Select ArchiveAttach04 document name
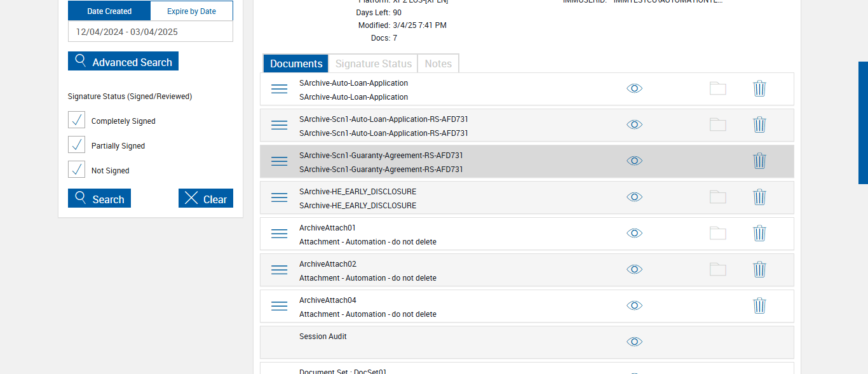Image resolution: width=868 pixels, height=374 pixels. [x=328, y=300]
